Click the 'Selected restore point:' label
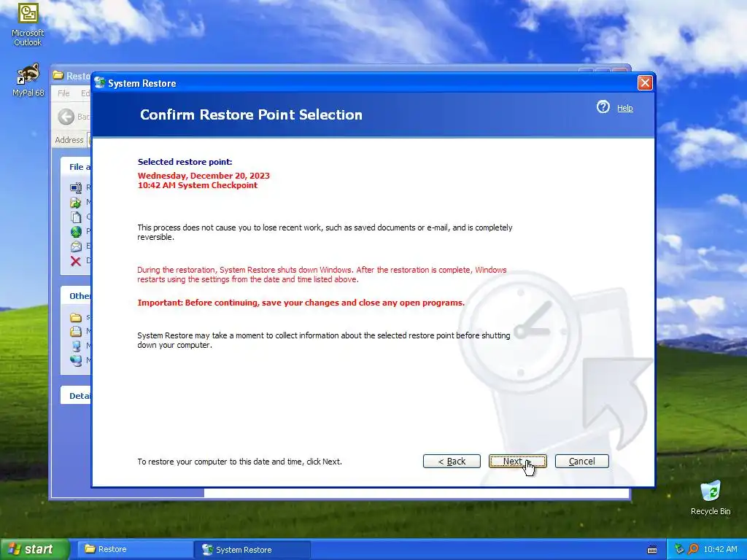This screenshot has height=560, width=747. [185, 162]
